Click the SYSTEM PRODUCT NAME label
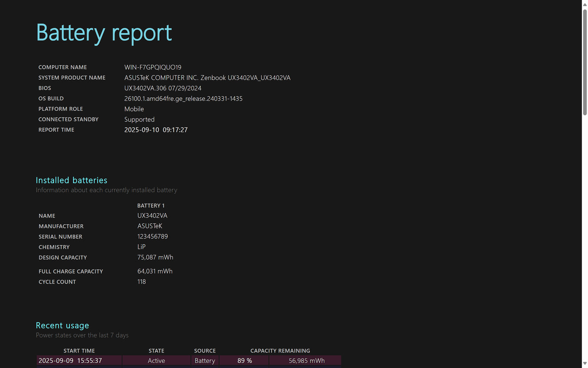The width and height of the screenshot is (588, 368). (72, 78)
